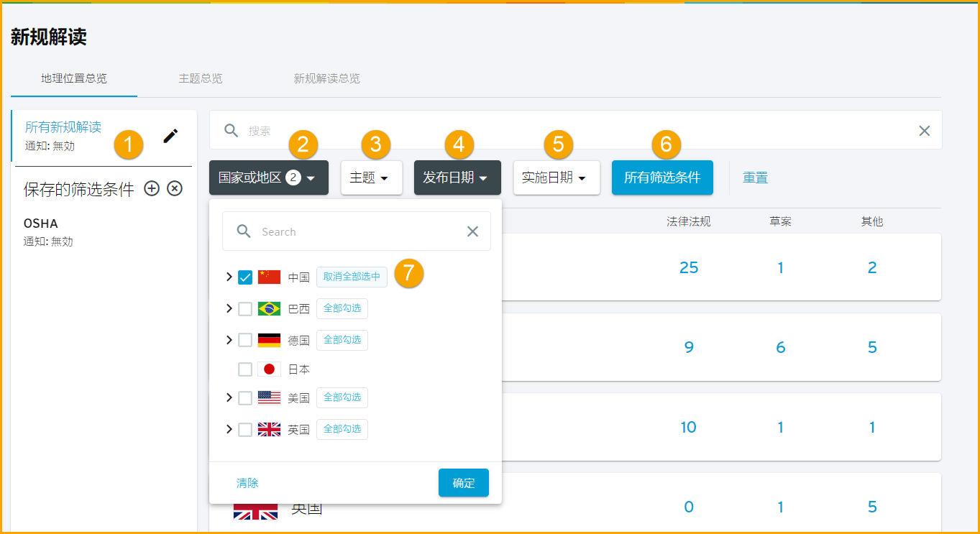
Task: Click the 重置 reset link
Action: point(755,178)
